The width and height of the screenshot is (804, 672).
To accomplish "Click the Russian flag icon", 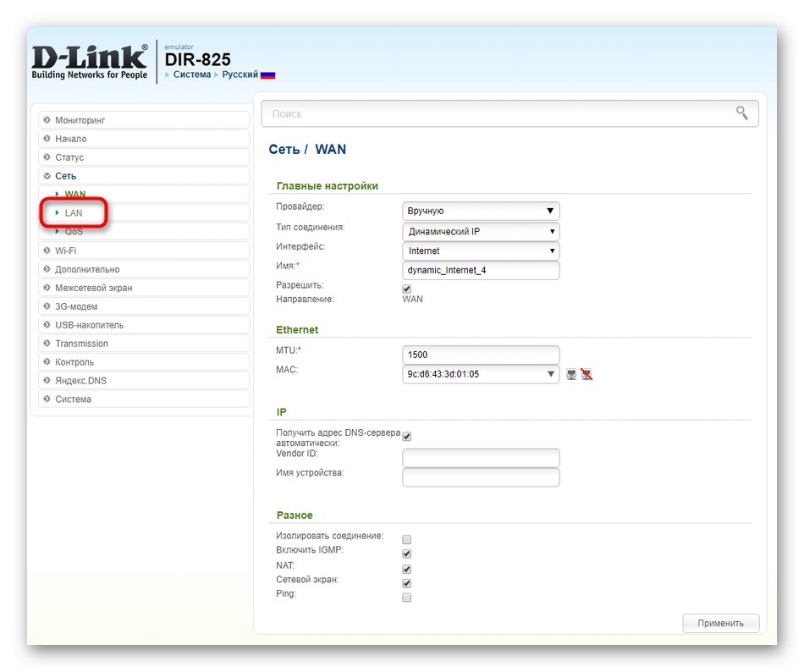I will coord(267,74).
